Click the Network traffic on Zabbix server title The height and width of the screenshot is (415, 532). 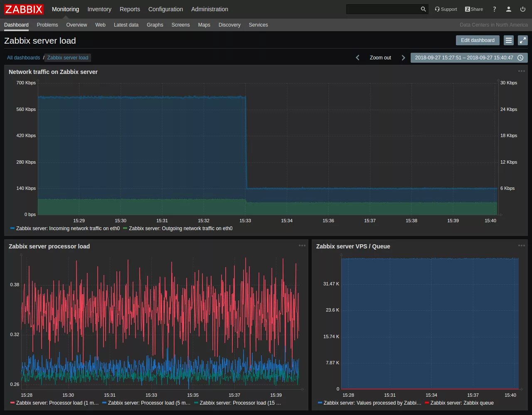[53, 72]
